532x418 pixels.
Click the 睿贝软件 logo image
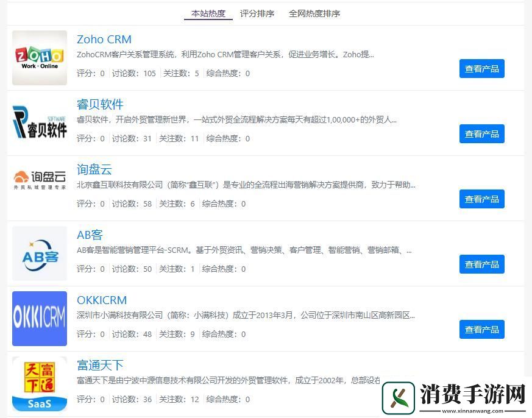40,123
